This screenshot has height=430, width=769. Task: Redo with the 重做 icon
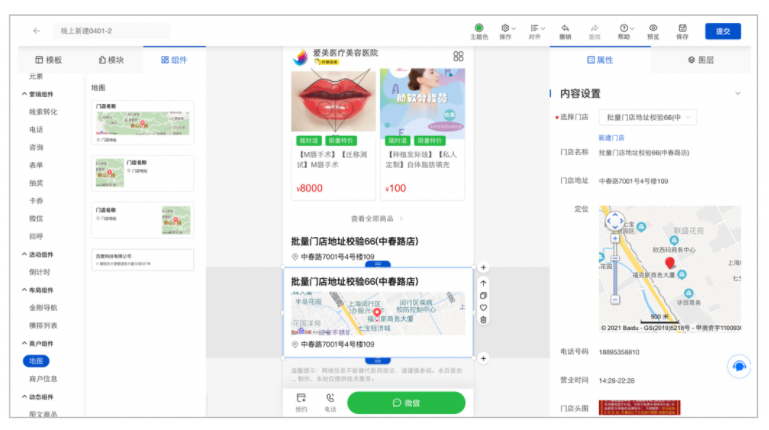pyautogui.click(x=594, y=31)
